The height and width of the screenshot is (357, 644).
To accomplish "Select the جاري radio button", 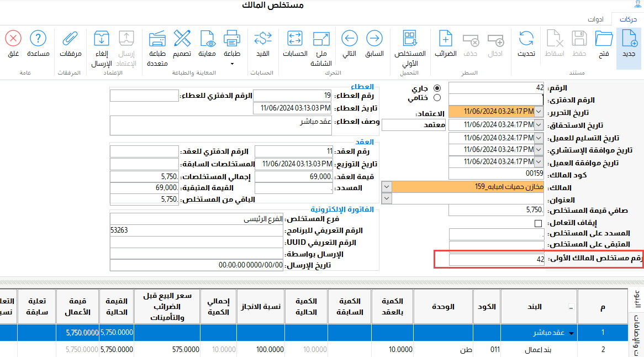I will (437, 88).
